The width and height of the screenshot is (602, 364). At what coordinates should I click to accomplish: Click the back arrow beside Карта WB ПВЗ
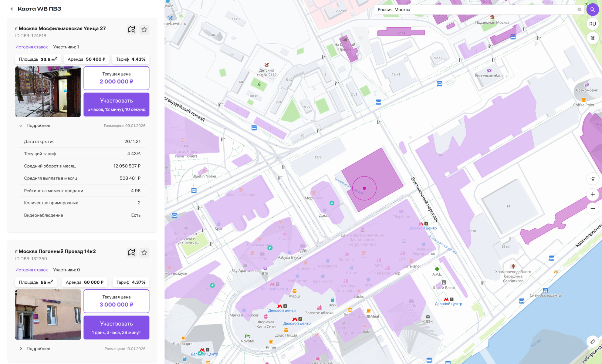coord(12,9)
